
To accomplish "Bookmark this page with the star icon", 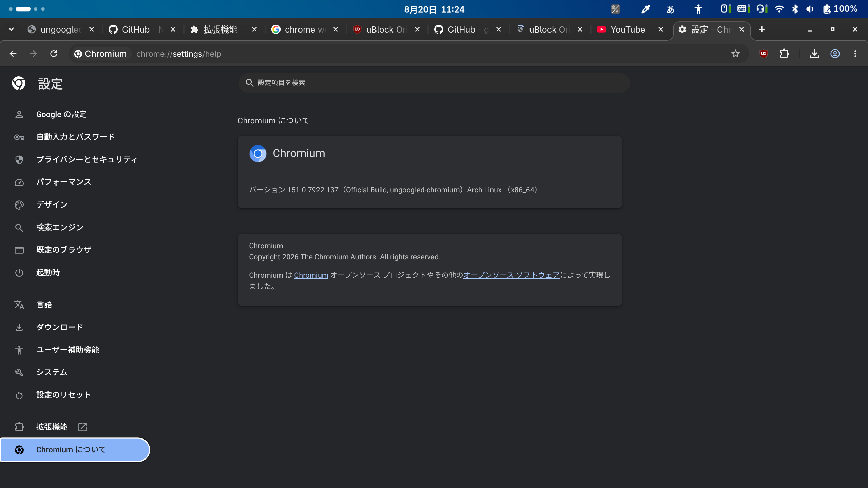I will pyautogui.click(x=735, y=54).
